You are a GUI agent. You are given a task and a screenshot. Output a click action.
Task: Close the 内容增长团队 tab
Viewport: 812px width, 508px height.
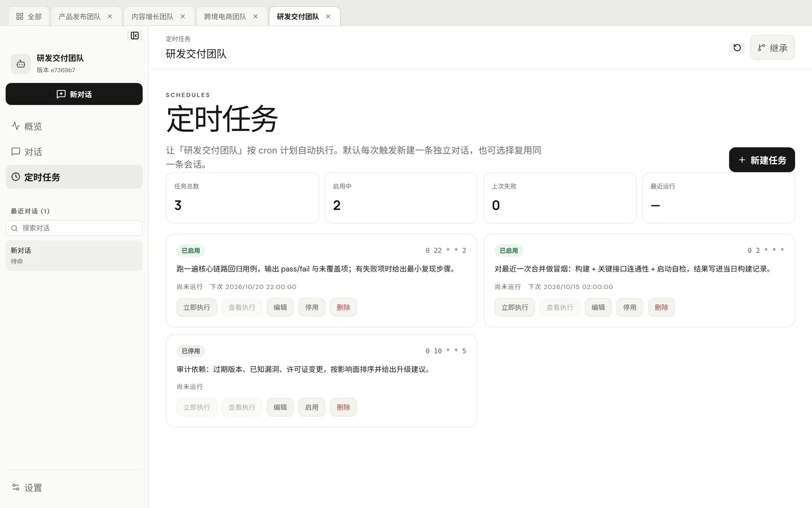183,16
